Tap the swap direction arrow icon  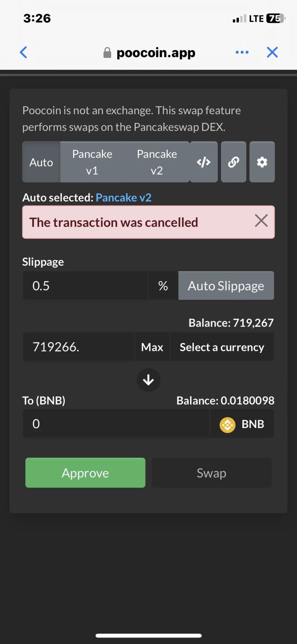[148, 380]
